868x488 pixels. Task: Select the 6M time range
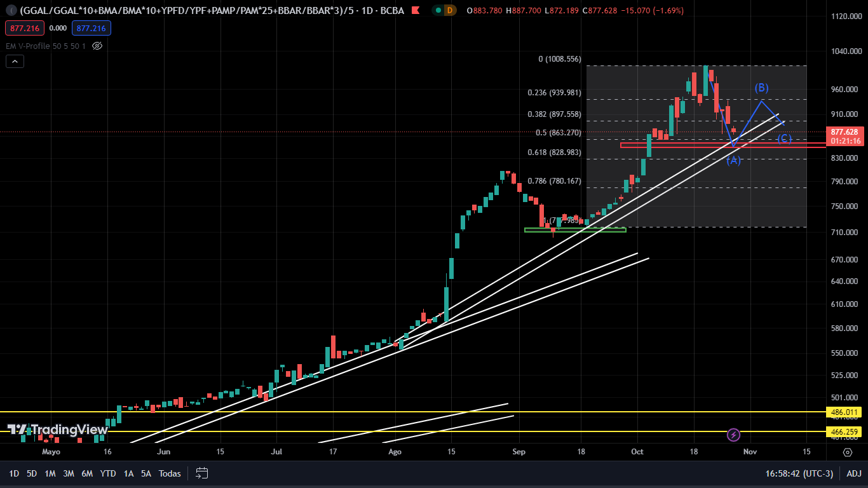coord(87,473)
